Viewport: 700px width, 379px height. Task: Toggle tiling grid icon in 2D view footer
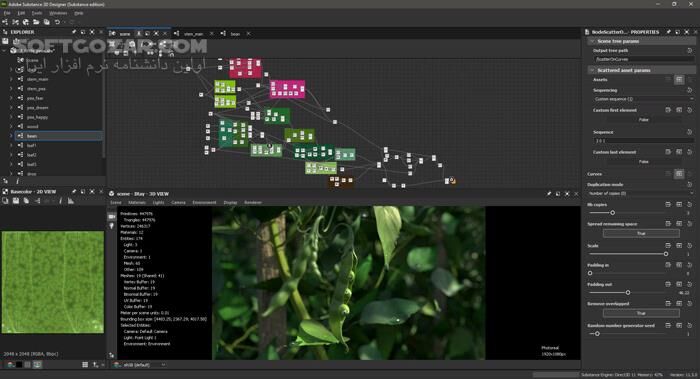click(x=85, y=365)
